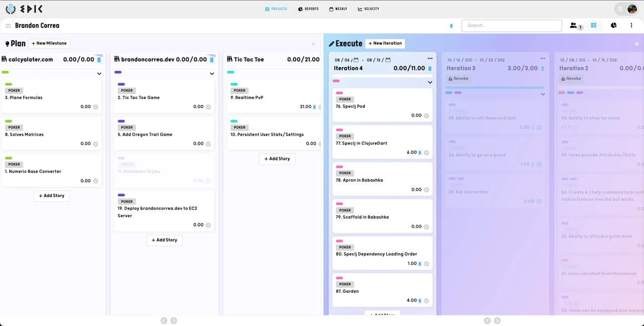Toggle completion check on 78. Apron in Babashka
Image resolution: width=644 pixels, height=326 pixels.
tap(427, 190)
